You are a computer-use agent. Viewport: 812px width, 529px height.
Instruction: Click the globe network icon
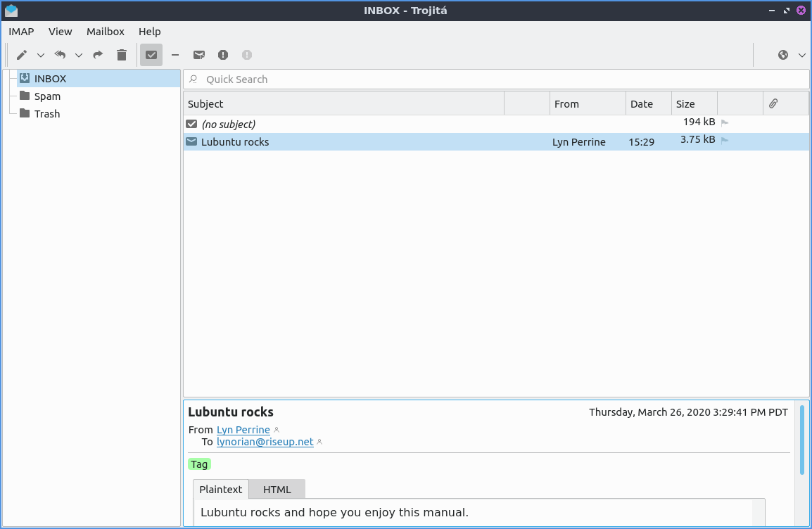(x=783, y=55)
